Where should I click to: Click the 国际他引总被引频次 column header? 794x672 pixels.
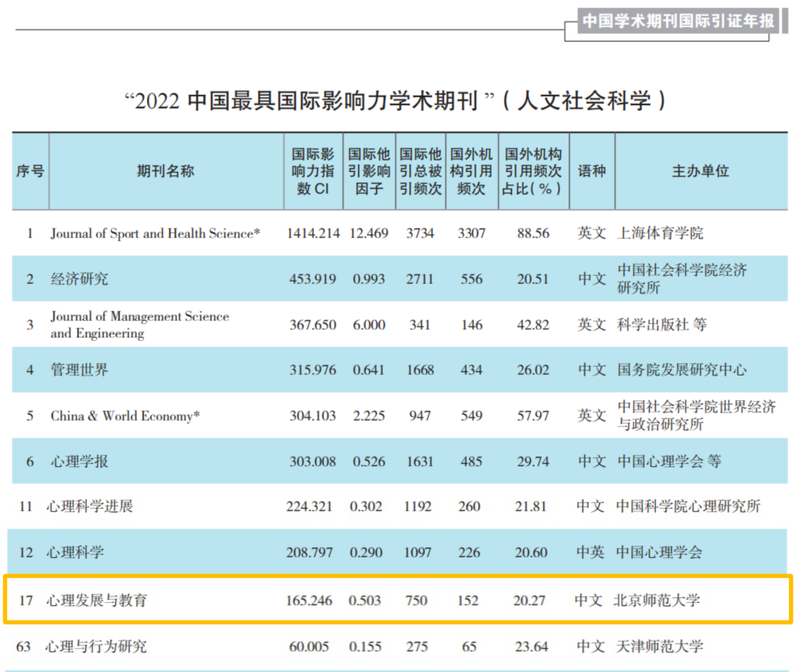click(421, 171)
